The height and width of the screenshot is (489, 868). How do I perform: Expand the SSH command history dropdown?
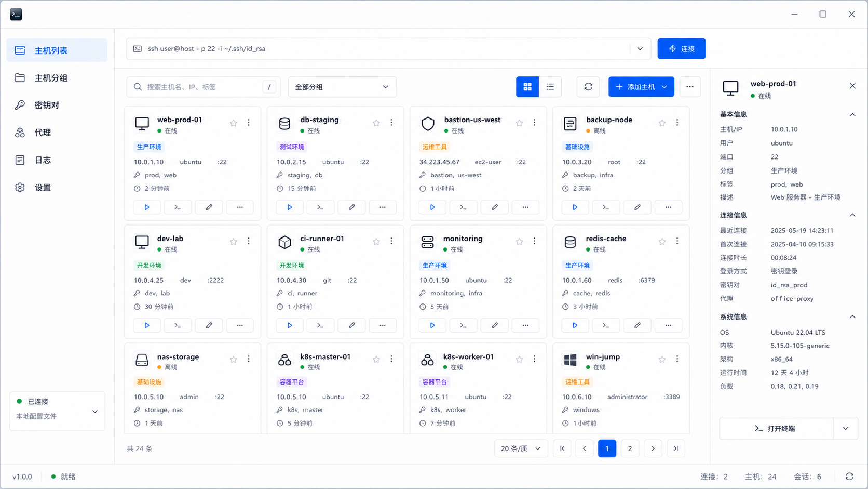(640, 49)
